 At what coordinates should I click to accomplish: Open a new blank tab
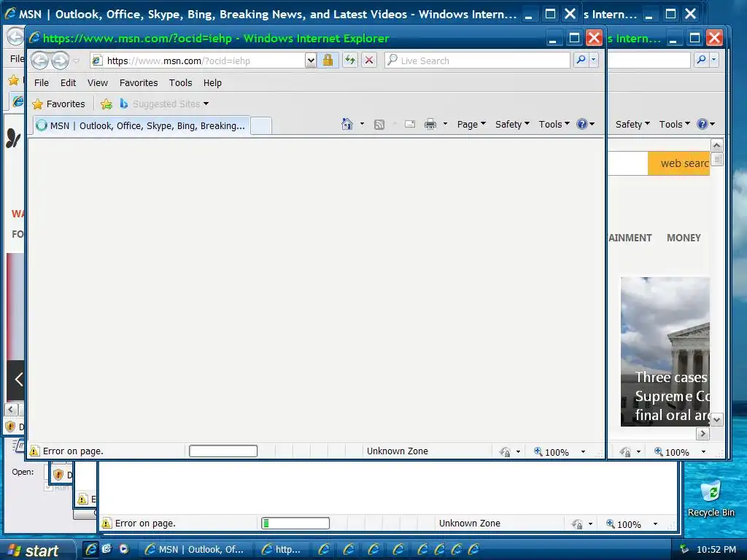click(x=261, y=125)
